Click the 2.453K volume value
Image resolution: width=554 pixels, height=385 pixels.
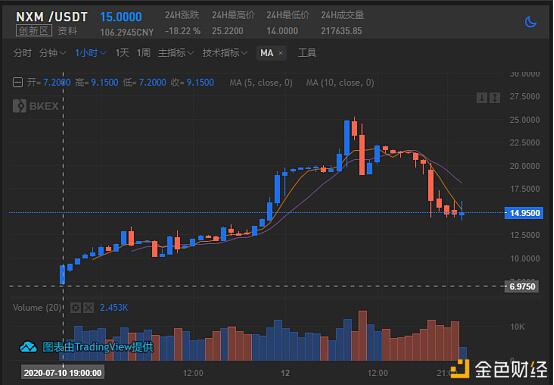pyautogui.click(x=113, y=308)
